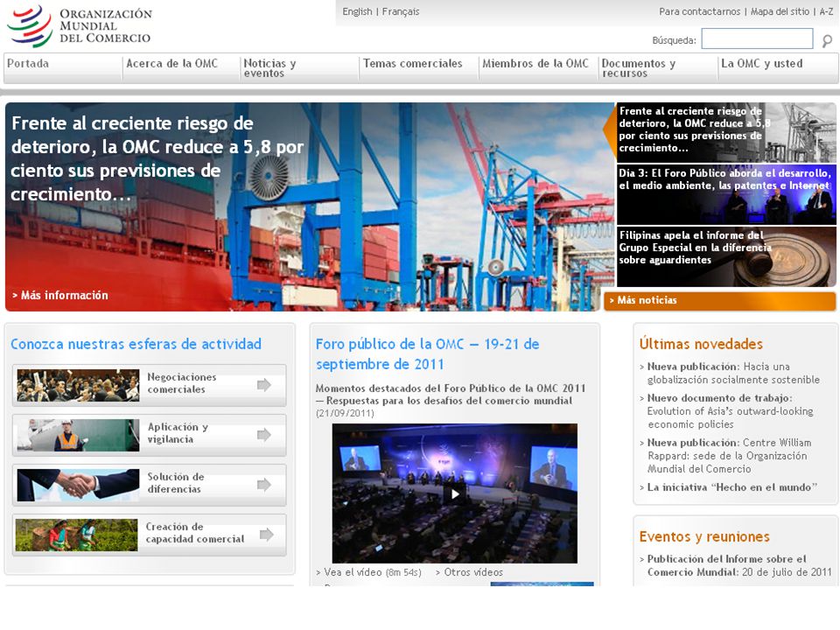
Task: Click the WTO logo at top left
Action: pyautogui.click(x=80, y=25)
